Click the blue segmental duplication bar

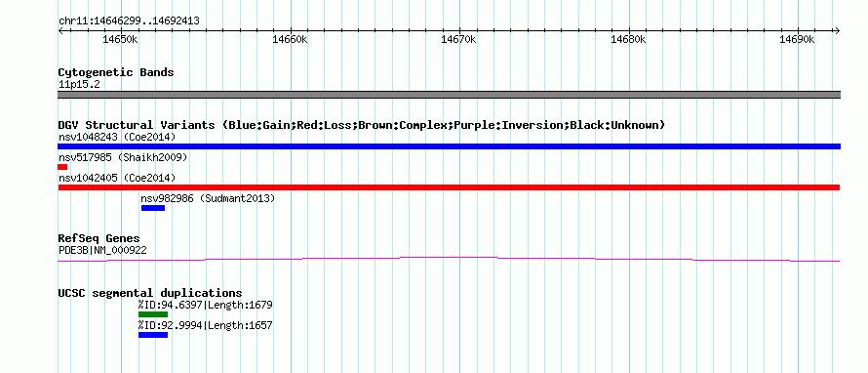coord(153,335)
